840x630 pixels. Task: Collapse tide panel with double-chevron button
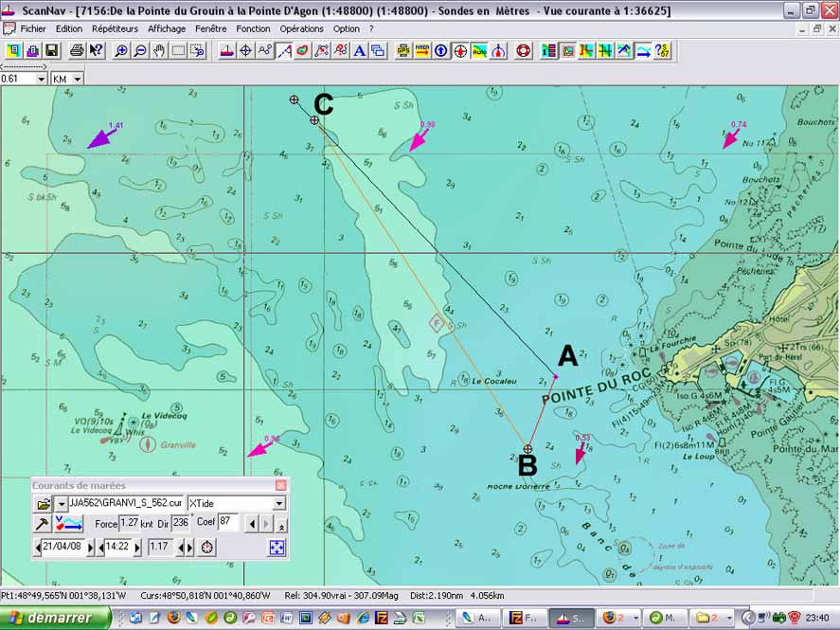pos(281,526)
